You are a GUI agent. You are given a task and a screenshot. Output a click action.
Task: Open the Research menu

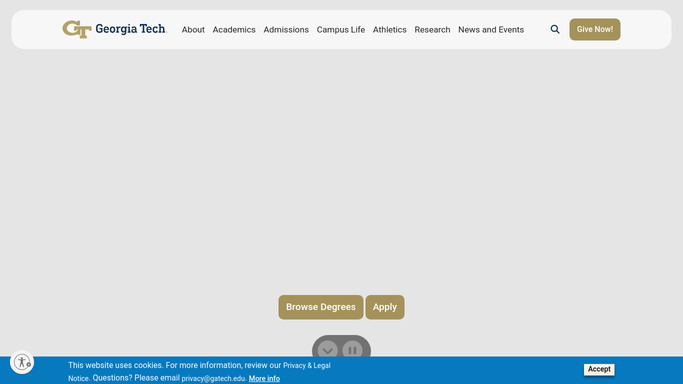coord(432,30)
